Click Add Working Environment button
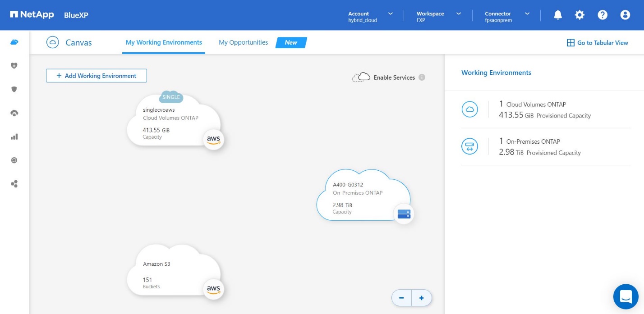644x314 pixels. coord(97,76)
